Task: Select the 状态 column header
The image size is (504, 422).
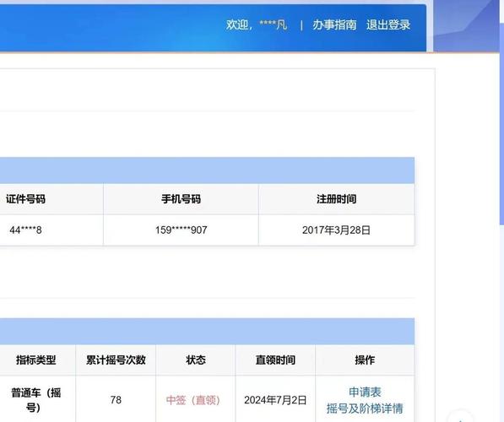Action: pyautogui.click(x=196, y=360)
